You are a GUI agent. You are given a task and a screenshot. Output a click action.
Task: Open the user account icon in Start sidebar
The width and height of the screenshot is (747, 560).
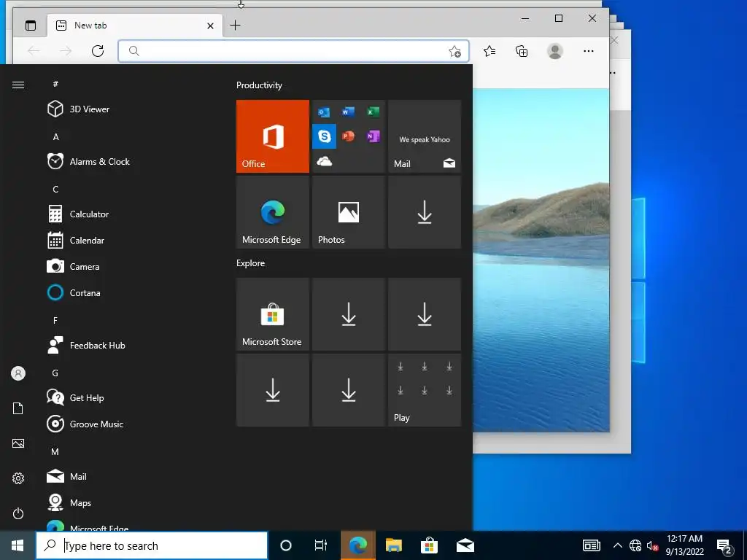pyautogui.click(x=18, y=373)
